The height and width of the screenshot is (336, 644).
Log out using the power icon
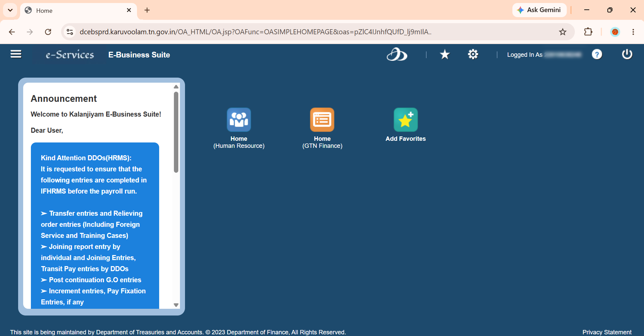click(627, 54)
